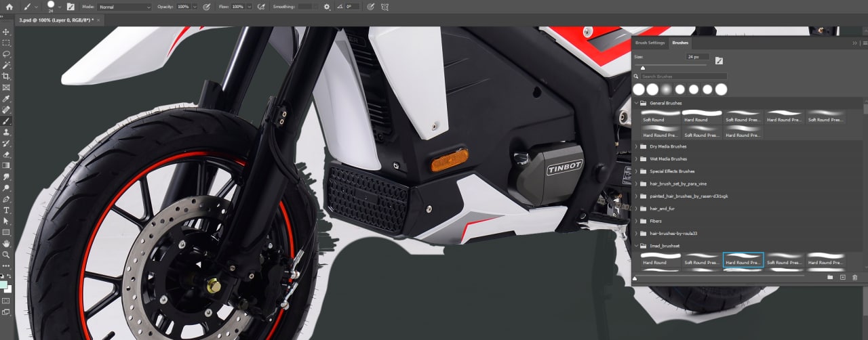The image size is (868, 340).
Task: Open the Brush tool preset picker
Action: click(x=31, y=6)
